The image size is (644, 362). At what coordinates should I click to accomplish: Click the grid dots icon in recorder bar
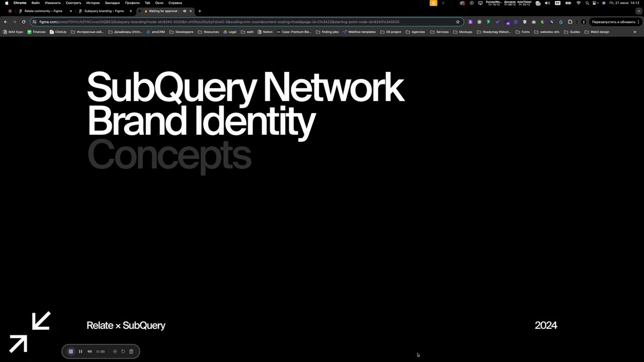click(x=115, y=351)
